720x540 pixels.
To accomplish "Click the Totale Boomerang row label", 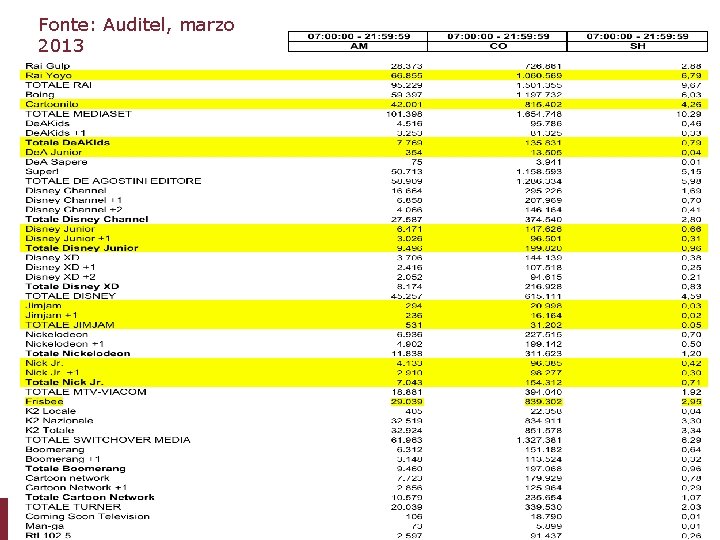I will click(75, 468).
